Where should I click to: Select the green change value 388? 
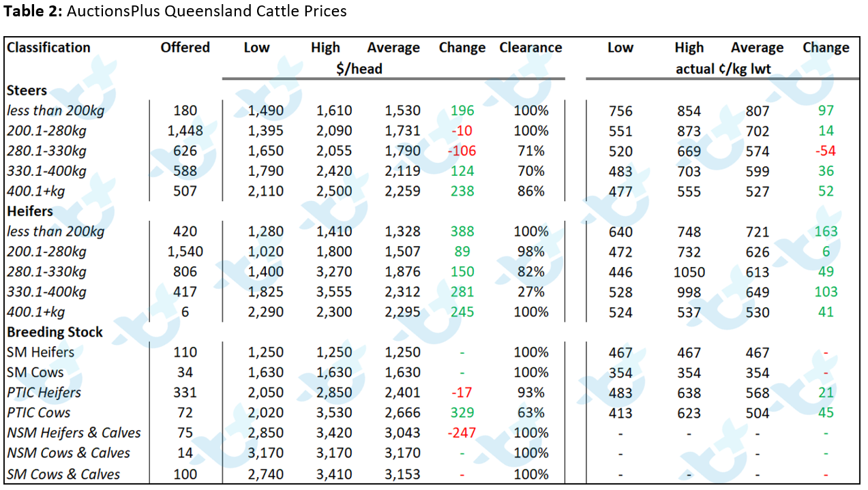[462, 232]
